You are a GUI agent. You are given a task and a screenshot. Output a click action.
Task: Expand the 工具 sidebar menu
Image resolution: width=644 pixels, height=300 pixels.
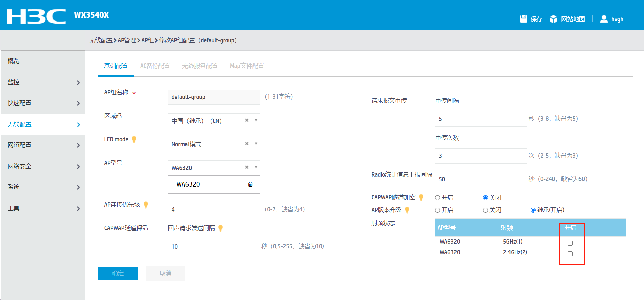click(43, 208)
